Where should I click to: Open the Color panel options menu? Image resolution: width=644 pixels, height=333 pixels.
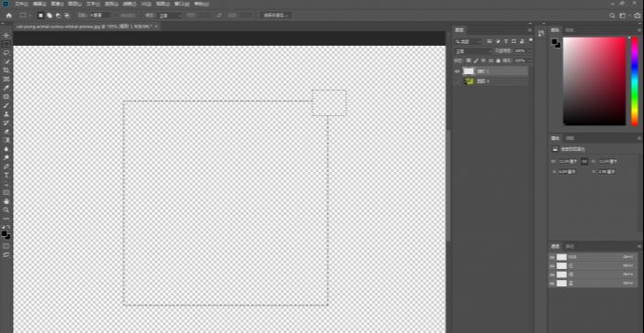point(639,30)
